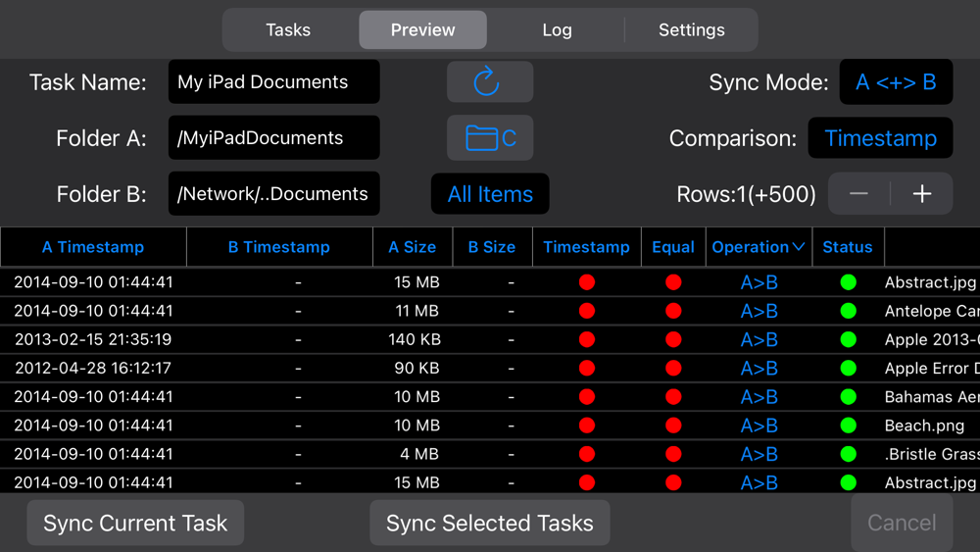Image resolution: width=980 pixels, height=552 pixels.
Task: Open folder browser with folder C icon
Action: tap(489, 137)
